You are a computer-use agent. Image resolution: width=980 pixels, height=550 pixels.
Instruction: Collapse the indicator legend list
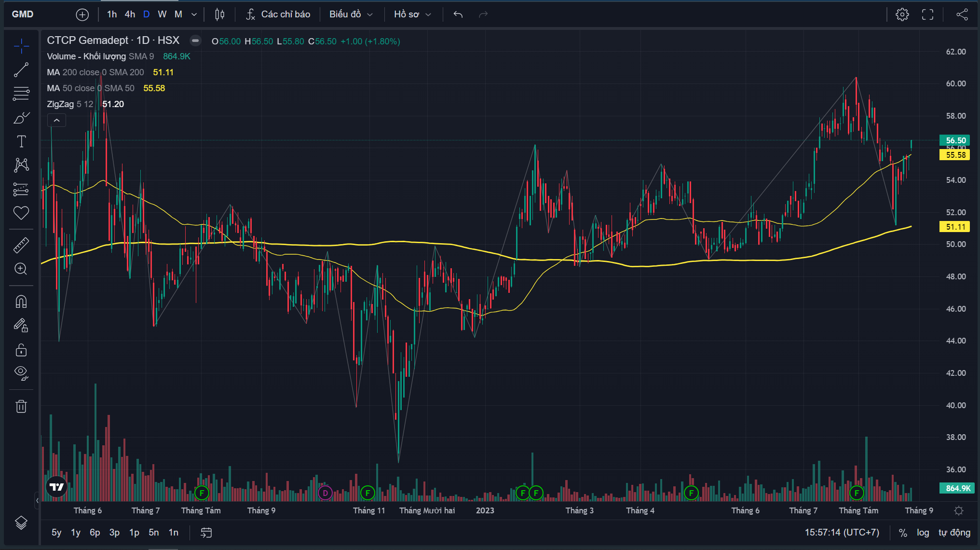pyautogui.click(x=56, y=121)
